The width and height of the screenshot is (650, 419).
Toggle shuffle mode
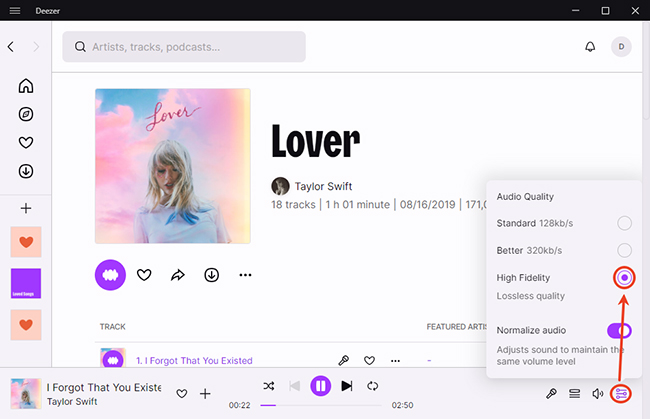269,386
